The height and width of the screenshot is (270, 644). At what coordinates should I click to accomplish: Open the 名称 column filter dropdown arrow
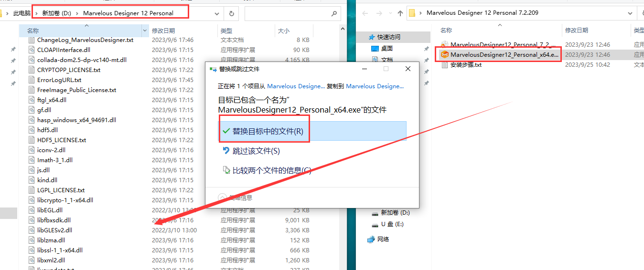145,31
